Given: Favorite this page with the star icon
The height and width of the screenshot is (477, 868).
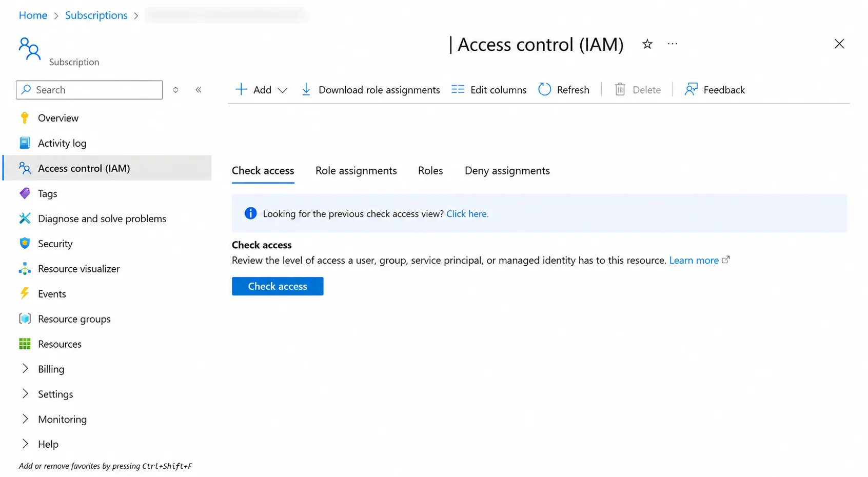Looking at the screenshot, I should (647, 44).
